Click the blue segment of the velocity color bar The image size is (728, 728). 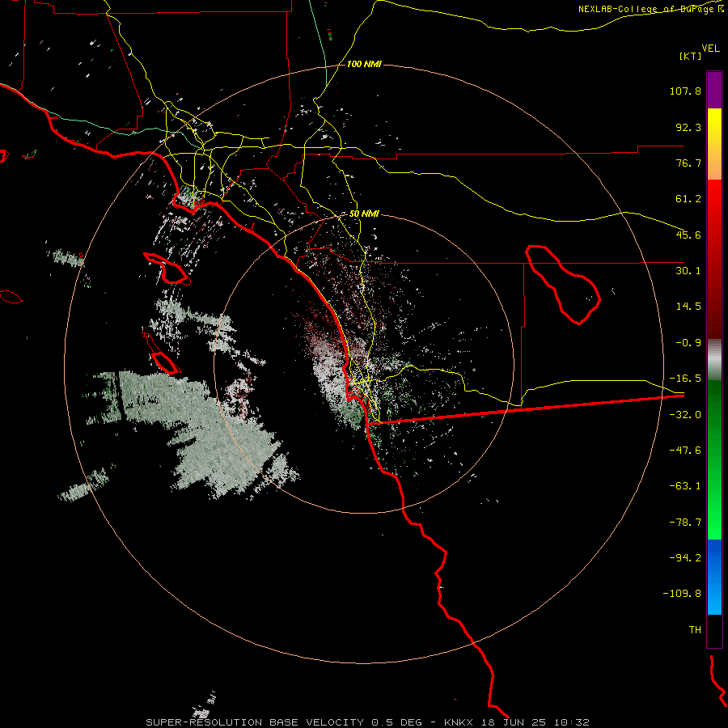pyautogui.click(x=714, y=577)
